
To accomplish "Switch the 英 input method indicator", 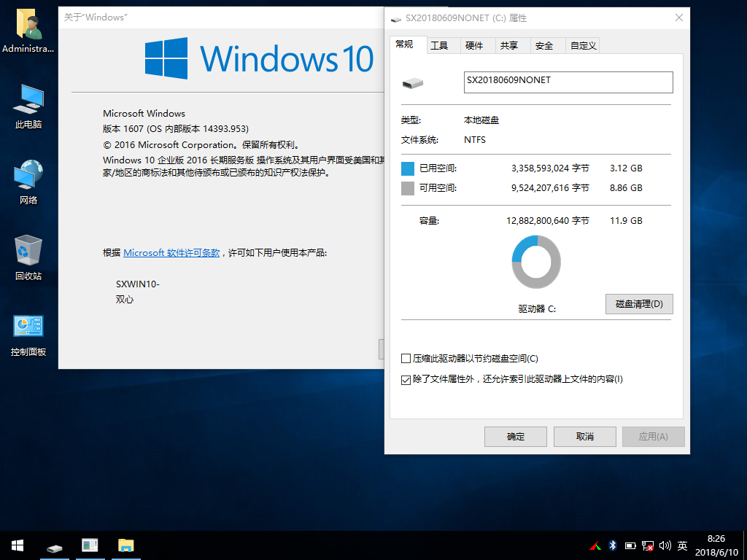I will [682, 545].
